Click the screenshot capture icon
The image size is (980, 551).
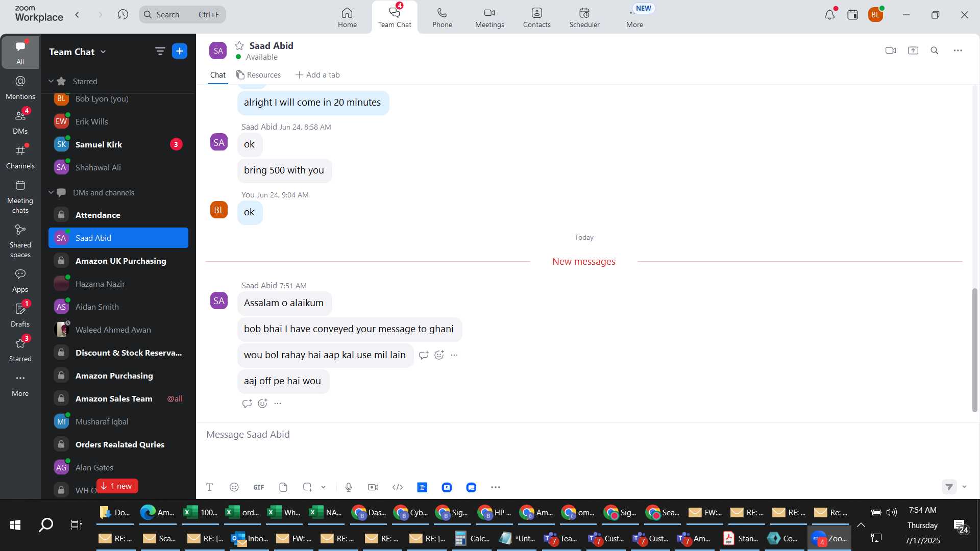coord(307,487)
